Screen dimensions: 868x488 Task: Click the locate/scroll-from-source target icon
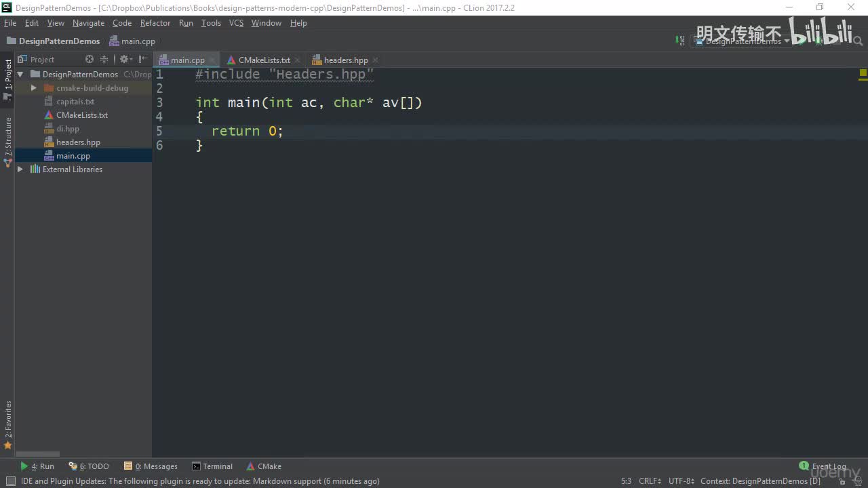click(90, 60)
